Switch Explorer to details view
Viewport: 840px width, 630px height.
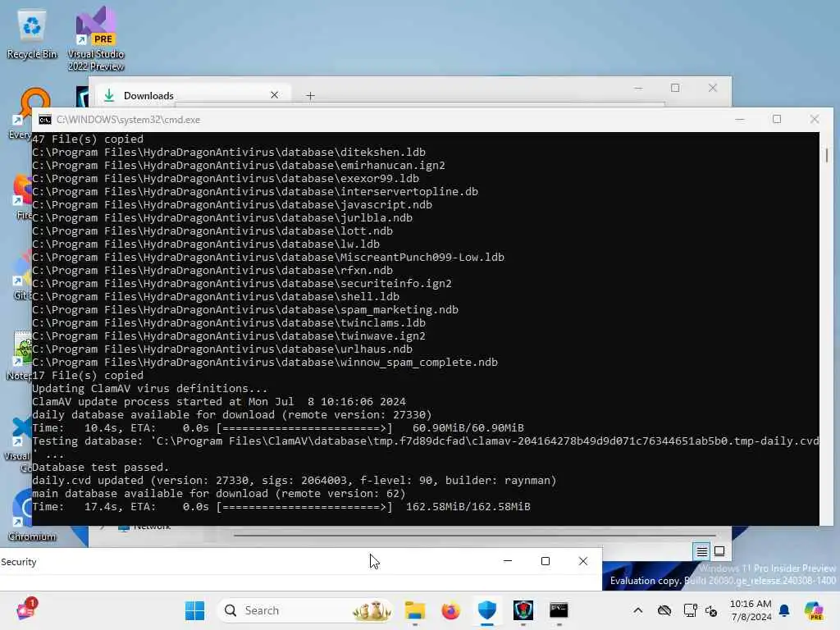click(x=701, y=551)
